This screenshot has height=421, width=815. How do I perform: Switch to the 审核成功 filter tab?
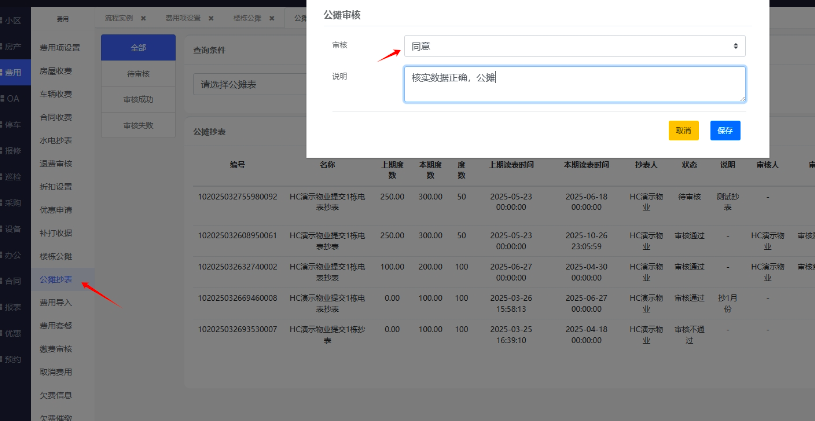point(138,99)
